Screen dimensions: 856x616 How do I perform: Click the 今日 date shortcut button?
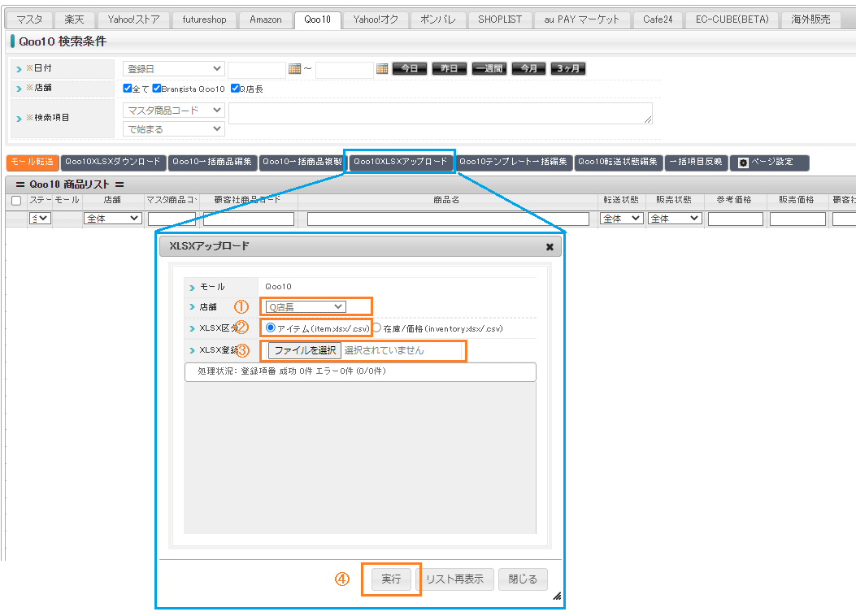point(410,69)
